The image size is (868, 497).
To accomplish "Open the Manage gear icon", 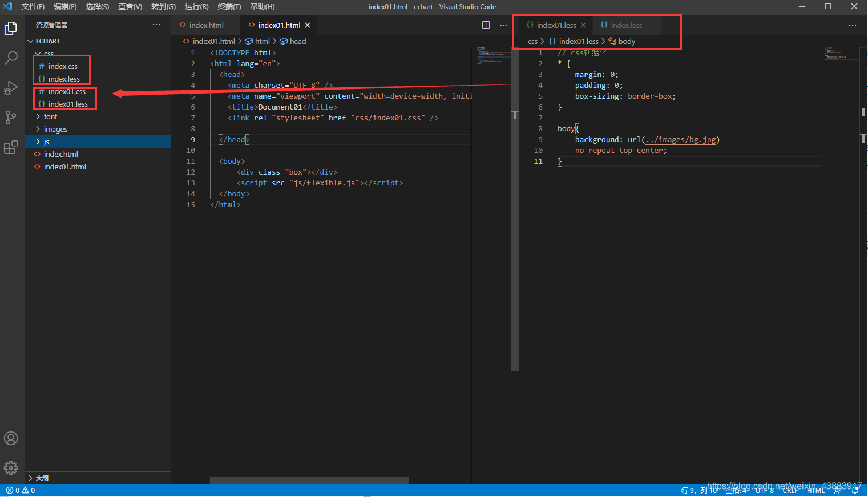I will [x=11, y=468].
